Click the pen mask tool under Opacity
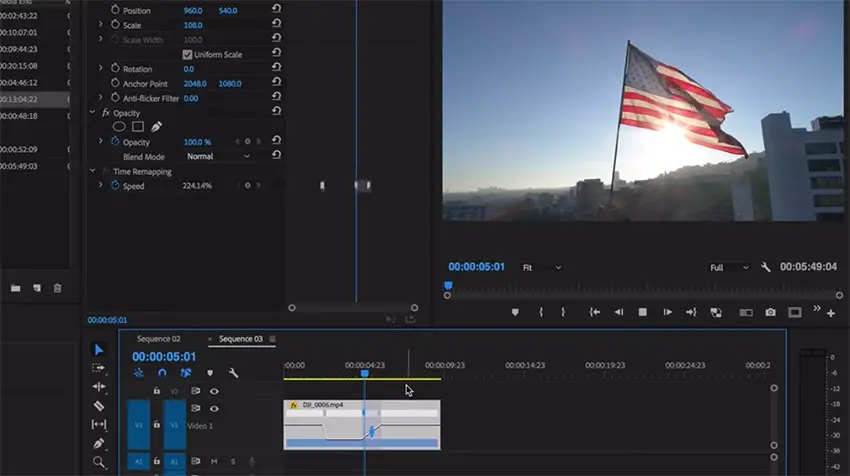Viewport: 850px width, 476px height. point(156,127)
